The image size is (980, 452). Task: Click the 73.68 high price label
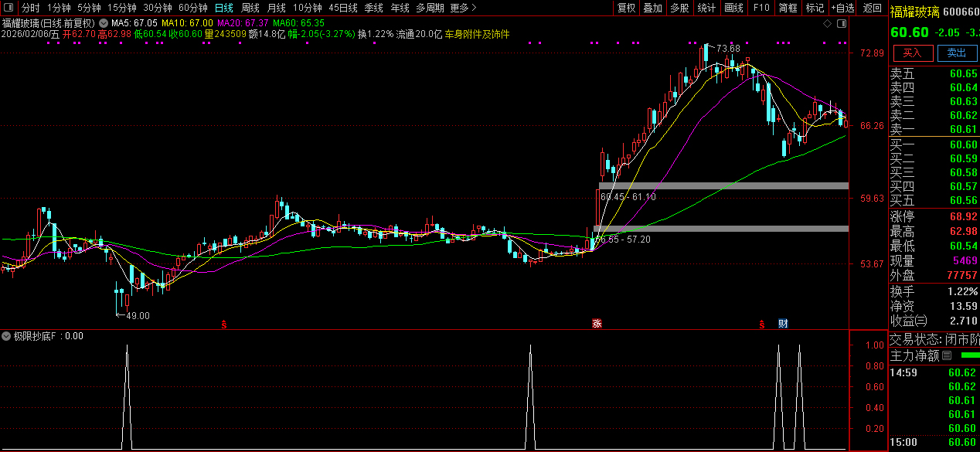pyautogui.click(x=728, y=49)
